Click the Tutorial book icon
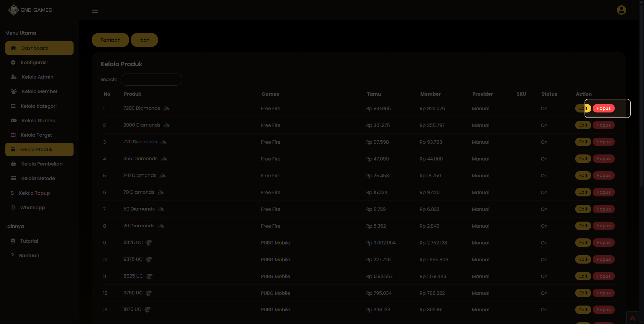 point(13,241)
